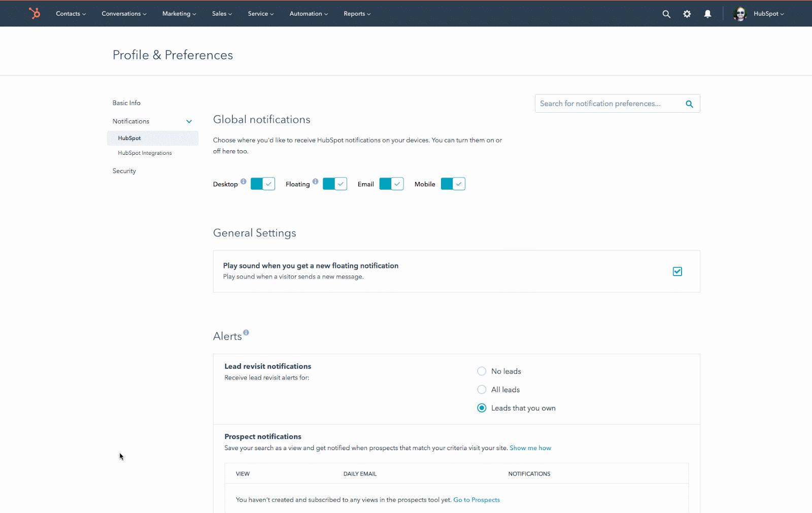812x513 pixels.
Task: Open the notifications bell icon
Action: 707,14
